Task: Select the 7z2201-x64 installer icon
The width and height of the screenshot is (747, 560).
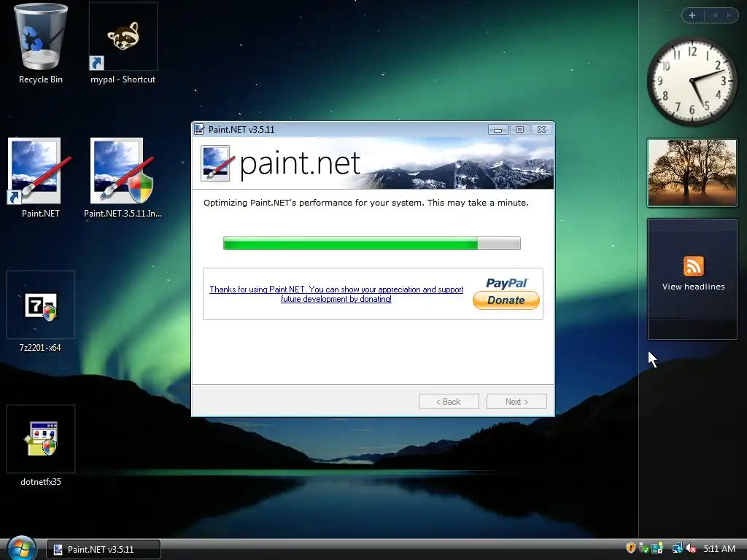Action: pos(41,305)
